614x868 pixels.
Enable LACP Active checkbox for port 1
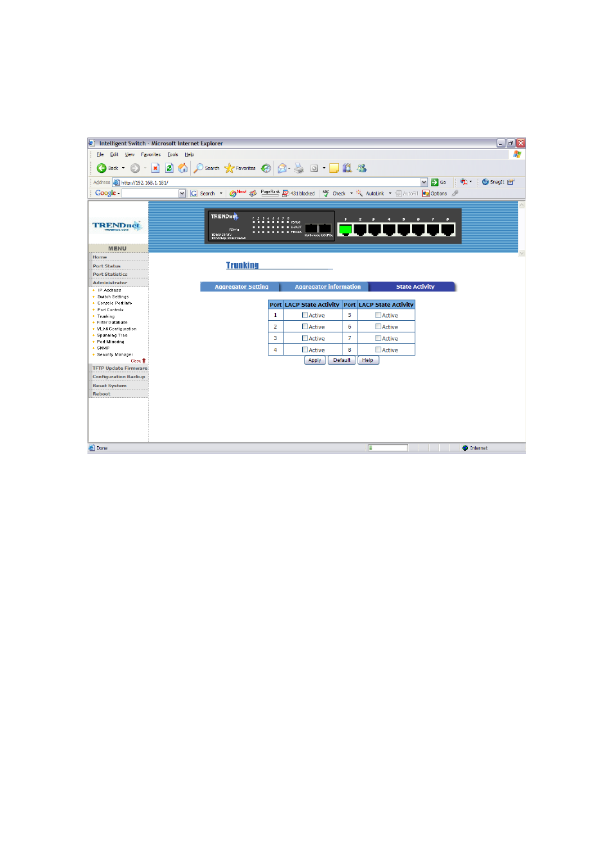[305, 315]
